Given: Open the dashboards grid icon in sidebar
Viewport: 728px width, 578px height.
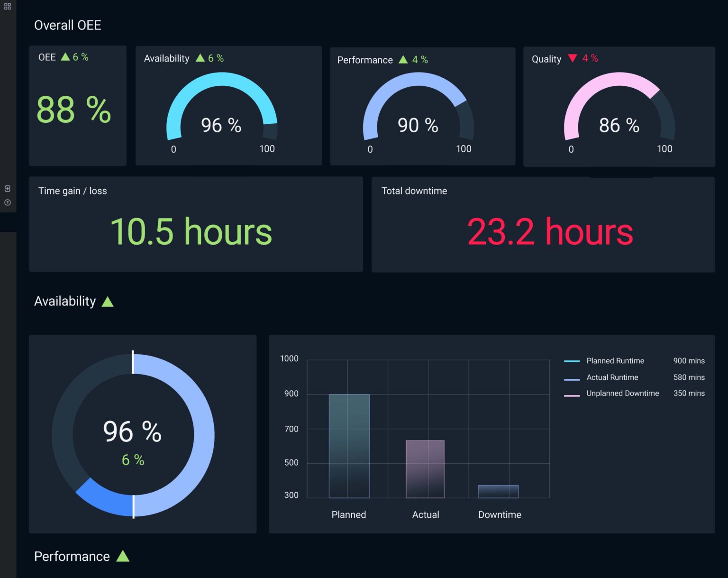Looking at the screenshot, I should pyautogui.click(x=8, y=7).
